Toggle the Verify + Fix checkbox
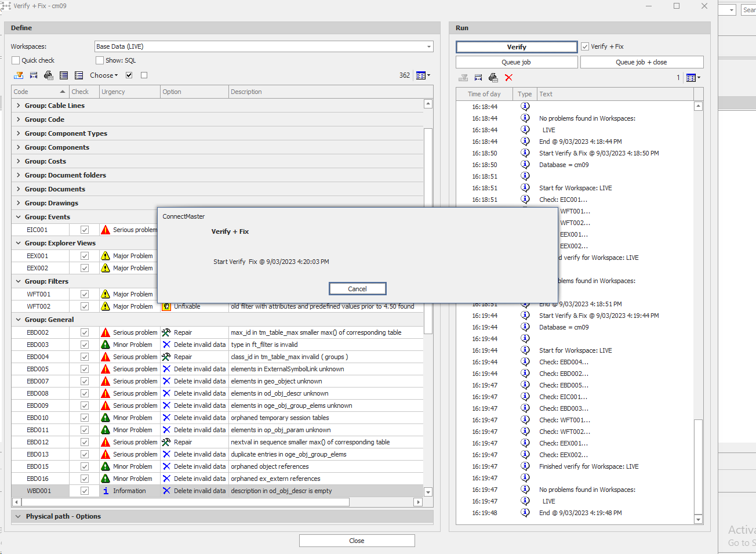 (586, 46)
